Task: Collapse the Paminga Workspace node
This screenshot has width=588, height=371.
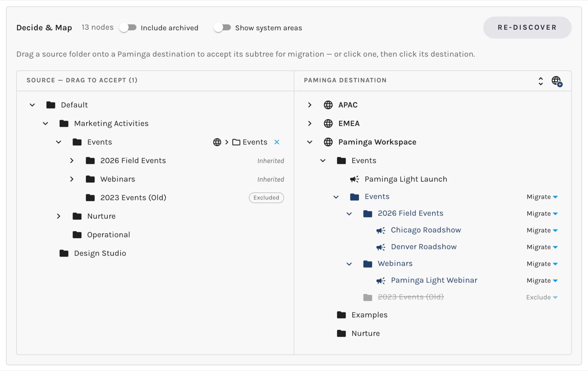Action: [310, 142]
